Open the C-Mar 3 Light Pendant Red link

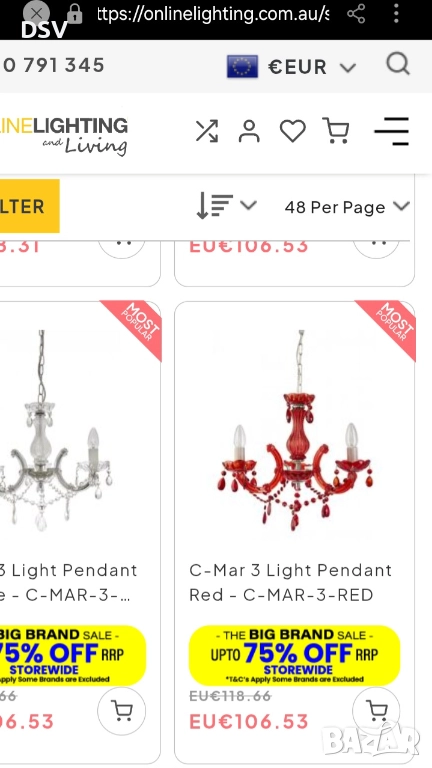[x=291, y=582]
